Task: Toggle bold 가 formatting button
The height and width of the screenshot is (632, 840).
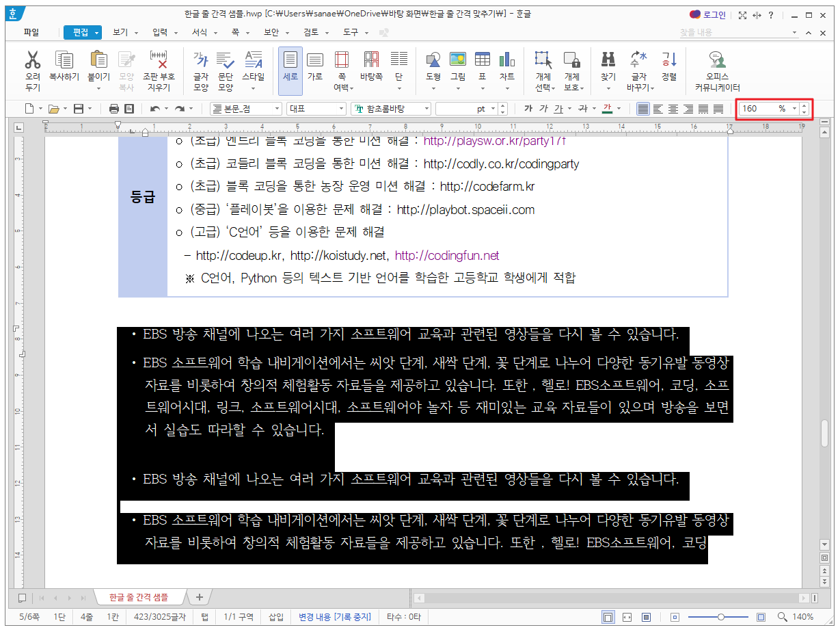Action: coord(528,109)
